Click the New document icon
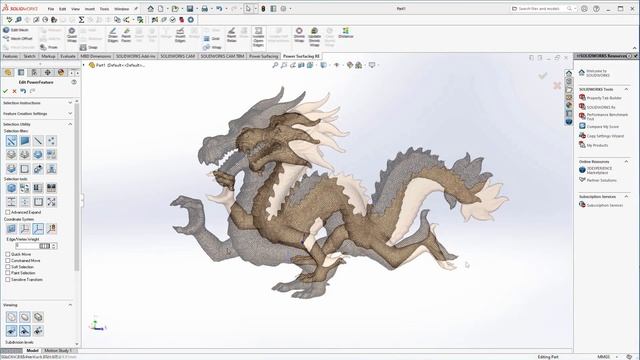This screenshot has width=640, height=360. click(x=161, y=9)
